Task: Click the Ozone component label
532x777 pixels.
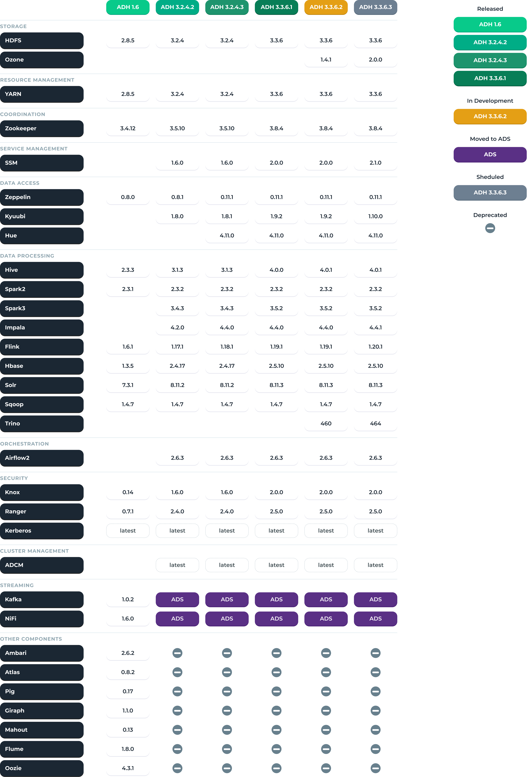Action: [42, 60]
